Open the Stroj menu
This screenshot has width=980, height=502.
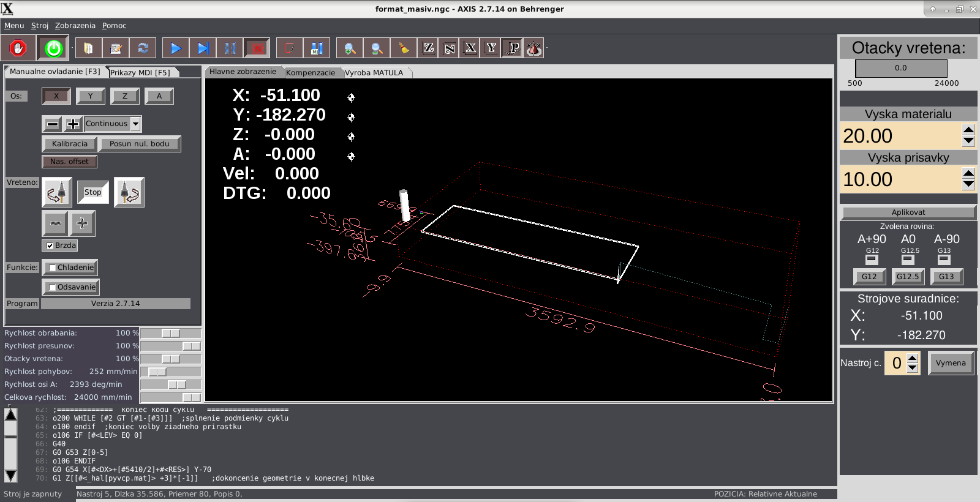(x=40, y=26)
